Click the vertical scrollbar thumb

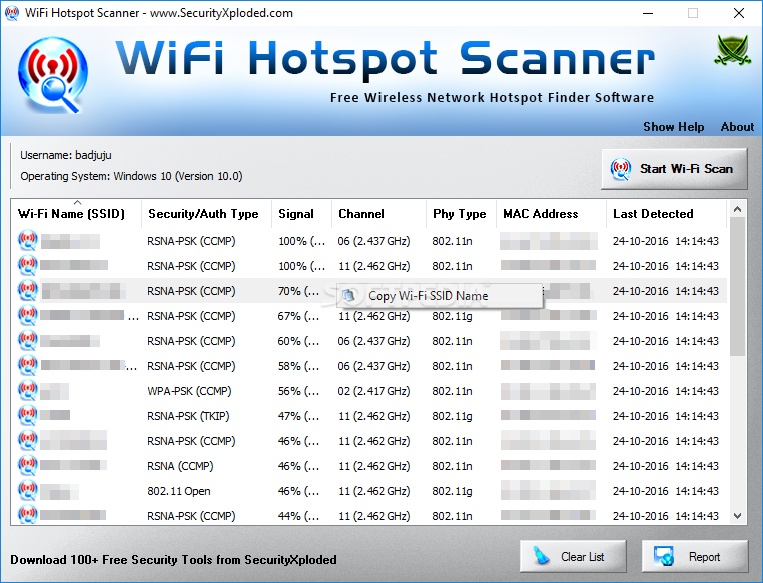tap(737, 286)
